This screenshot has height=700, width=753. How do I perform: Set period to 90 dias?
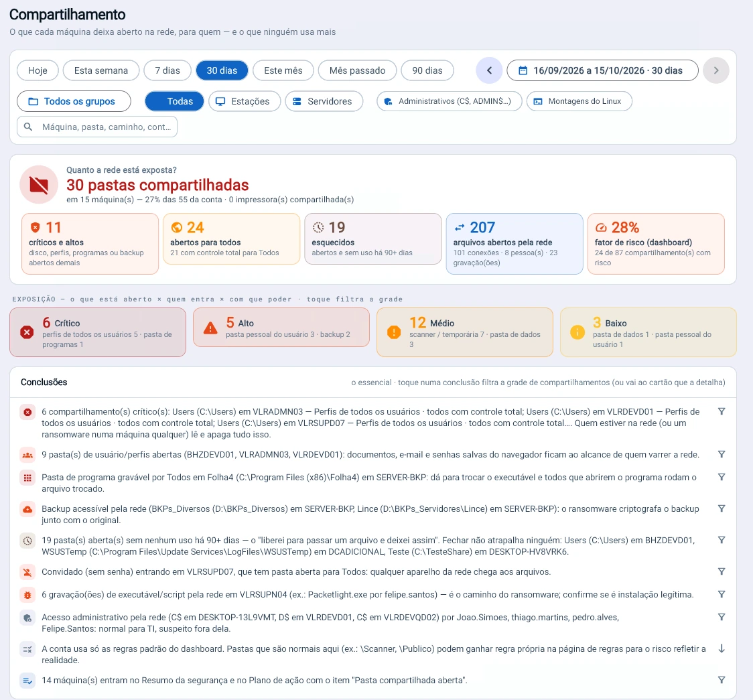tap(427, 70)
